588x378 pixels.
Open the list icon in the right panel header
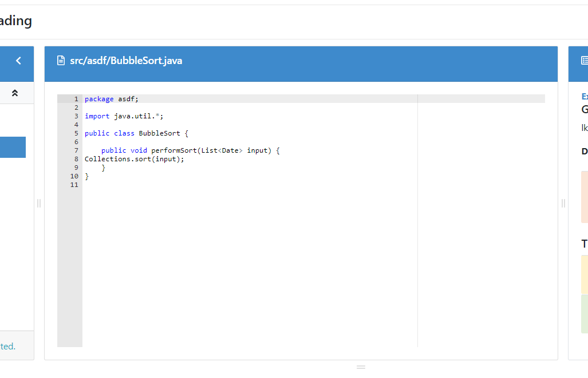(x=585, y=60)
